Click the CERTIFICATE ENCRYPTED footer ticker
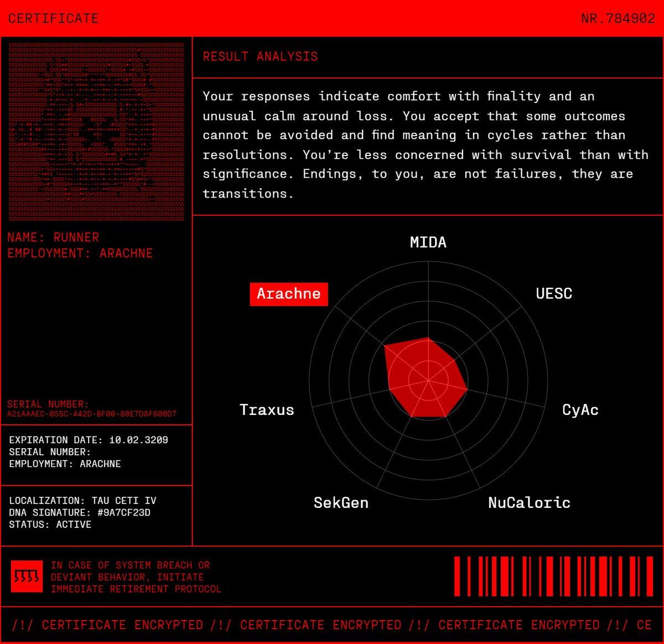Image resolution: width=664 pixels, height=644 pixels. [x=332, y=625]
